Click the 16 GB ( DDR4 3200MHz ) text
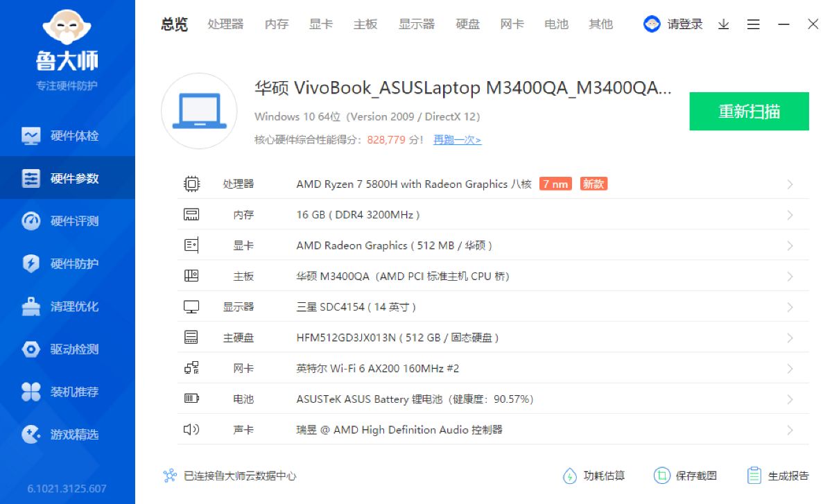Image resolution: width=832 pixels, height=504 pixels. [358, 215]
